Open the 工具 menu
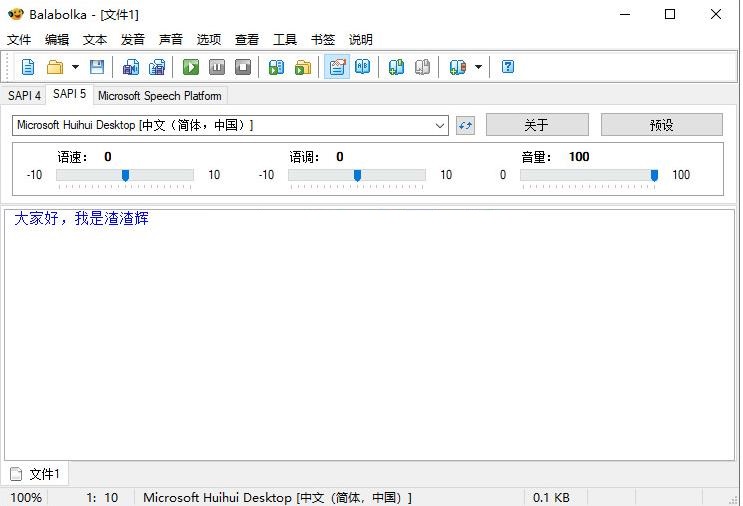 pos(285,40)
